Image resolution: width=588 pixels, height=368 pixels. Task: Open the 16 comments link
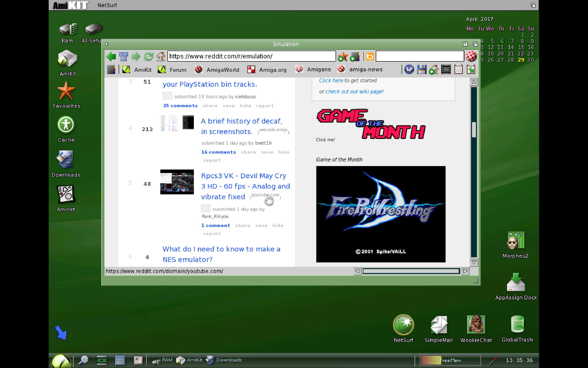218,152
